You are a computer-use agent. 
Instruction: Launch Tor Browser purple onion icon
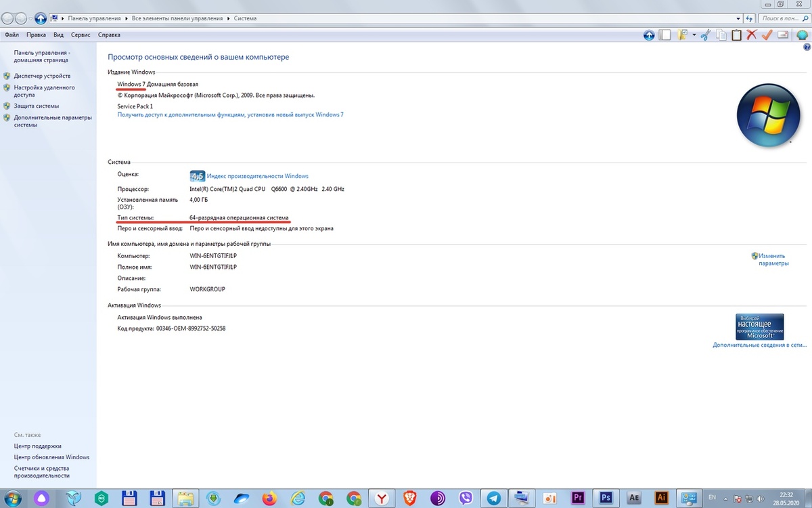438,499
